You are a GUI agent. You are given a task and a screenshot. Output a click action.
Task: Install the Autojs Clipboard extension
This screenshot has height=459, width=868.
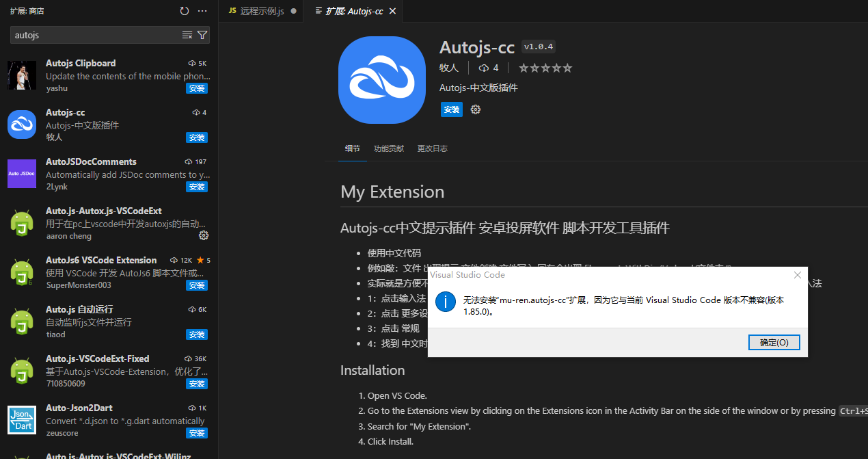coord(197,88)
